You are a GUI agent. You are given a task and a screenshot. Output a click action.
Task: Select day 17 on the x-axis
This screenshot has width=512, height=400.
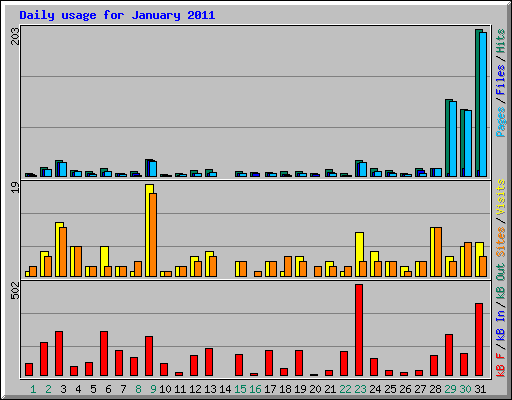tap(270, 389)
